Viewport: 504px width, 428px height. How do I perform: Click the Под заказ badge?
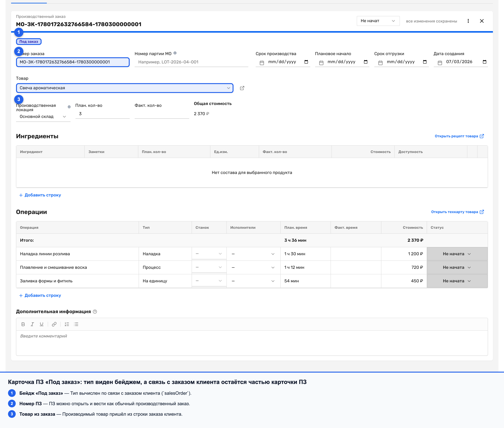coord(29,42)
